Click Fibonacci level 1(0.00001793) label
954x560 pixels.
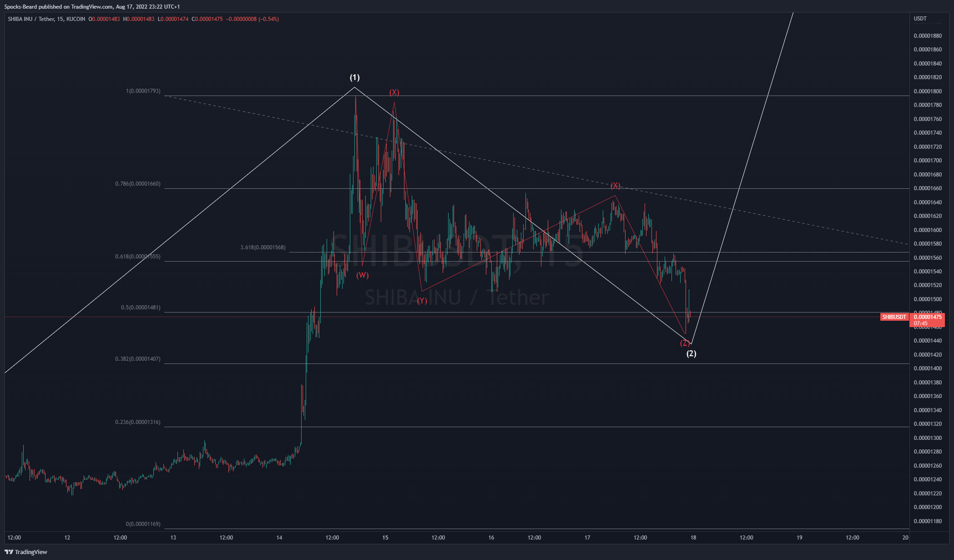pyautogui.click(x=143, y=91)
